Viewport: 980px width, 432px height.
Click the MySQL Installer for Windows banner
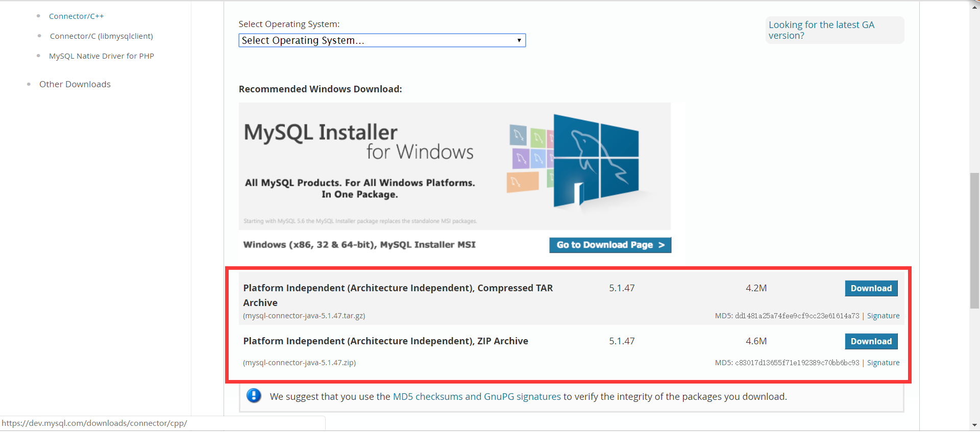[454, 166]
